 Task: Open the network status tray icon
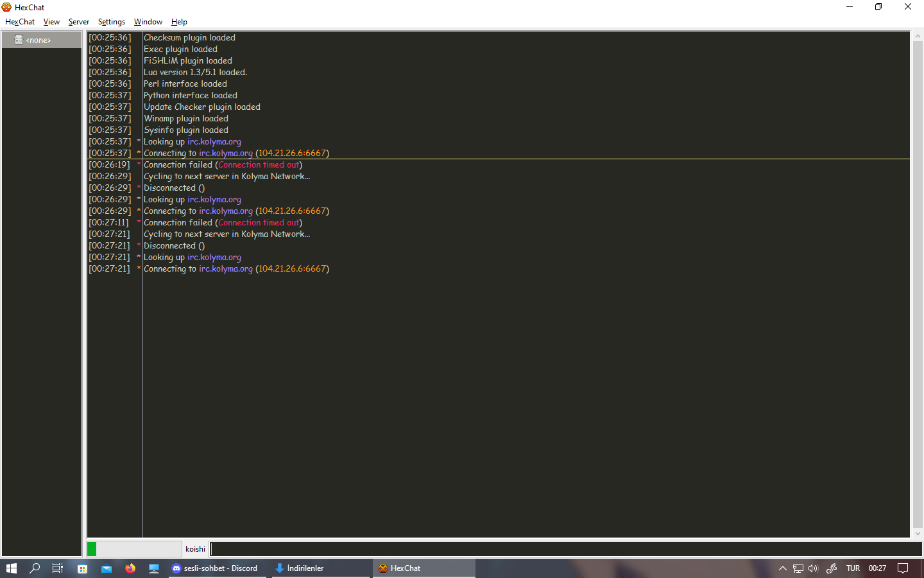coord(798,568)
